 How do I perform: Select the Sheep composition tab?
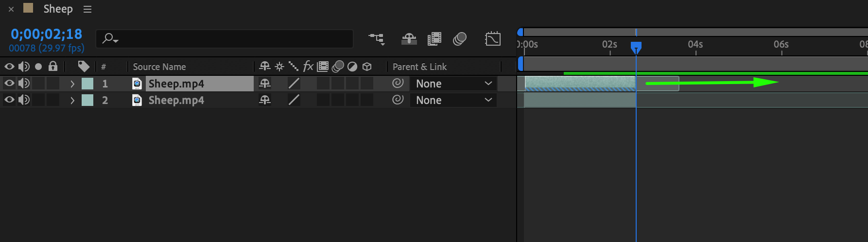[x=58, y=9]
